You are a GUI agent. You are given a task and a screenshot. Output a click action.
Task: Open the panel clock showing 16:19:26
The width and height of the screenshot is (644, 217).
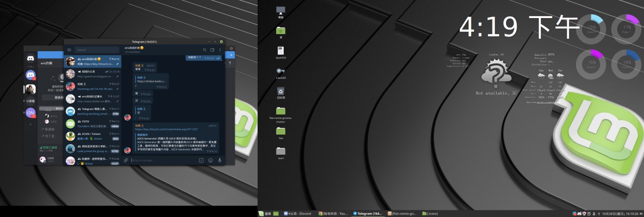click(621, 213)
